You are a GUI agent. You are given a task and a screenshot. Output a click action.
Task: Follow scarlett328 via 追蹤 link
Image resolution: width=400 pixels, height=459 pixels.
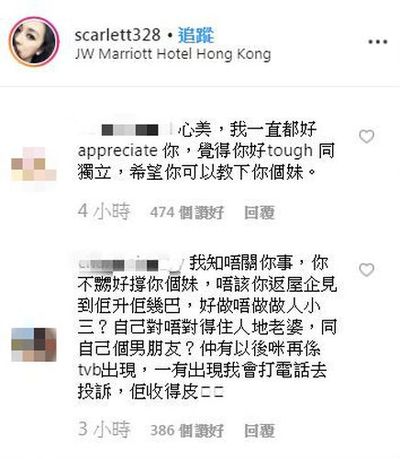[x=196, y=35]
